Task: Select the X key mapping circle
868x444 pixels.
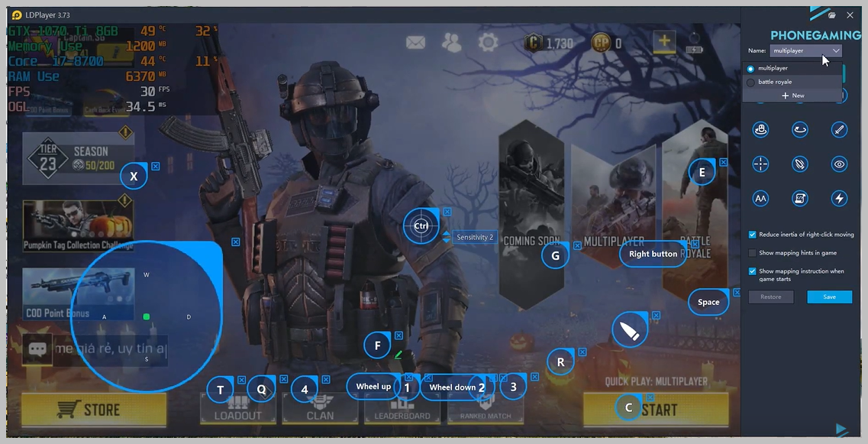Action: pyautogui.click(x=134, y=177)
